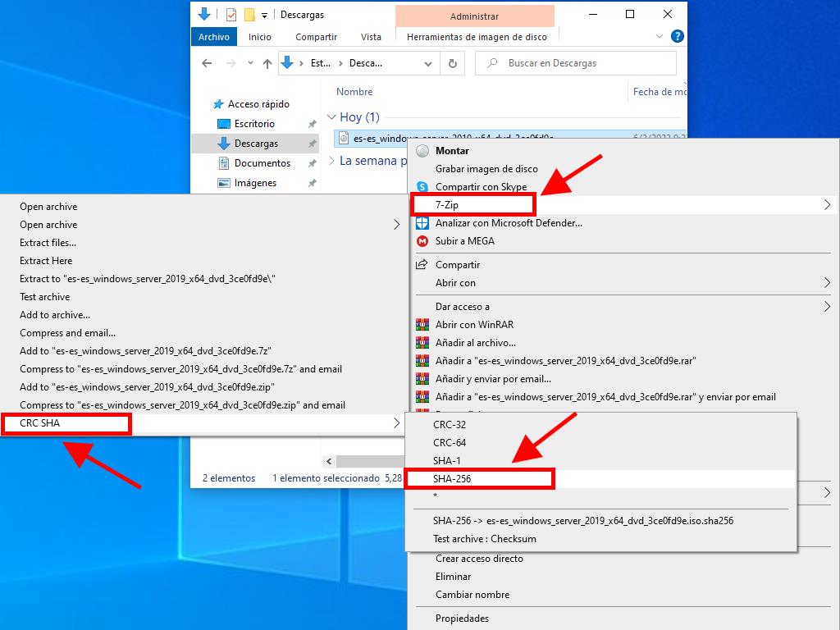Expand the ribbon with the chevron
Image resolution: width=840 pixels, height=630 pixels.
[x=659, y=36]
